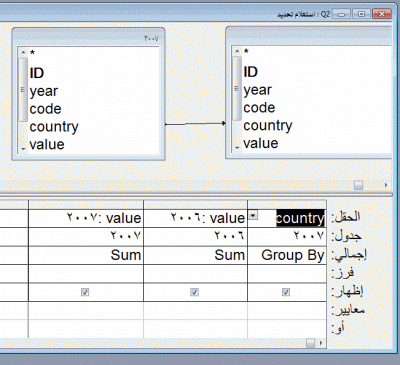Click the أو row label
The image size is (400, 365).
tap(338, 329)
